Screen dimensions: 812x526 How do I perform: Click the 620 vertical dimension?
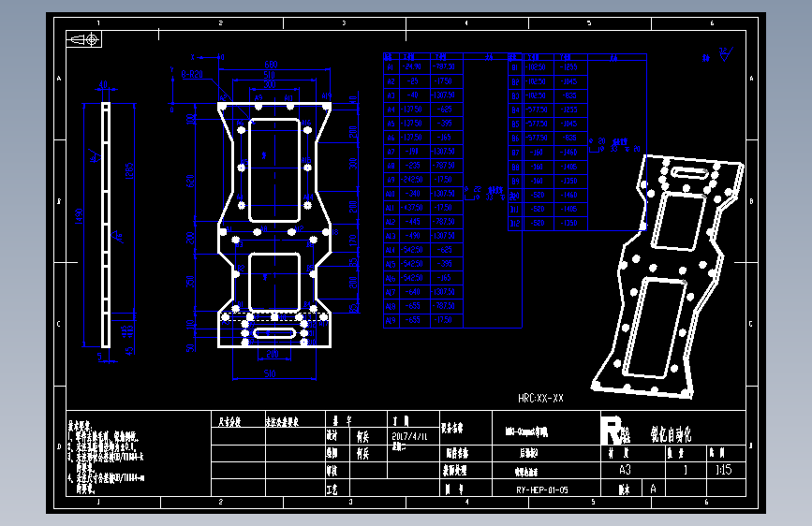[x=190, y=181]
